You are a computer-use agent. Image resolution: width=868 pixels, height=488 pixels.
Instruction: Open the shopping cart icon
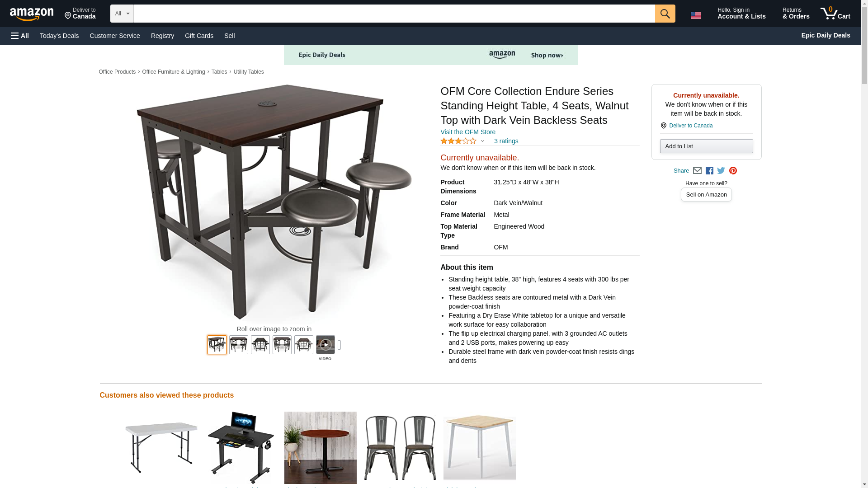point(835,14)
